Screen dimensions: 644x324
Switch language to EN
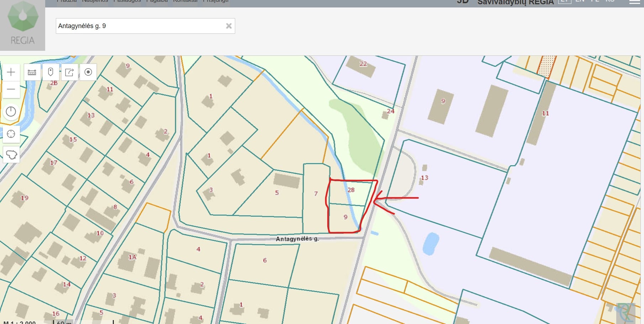click(x=580, y=1)
